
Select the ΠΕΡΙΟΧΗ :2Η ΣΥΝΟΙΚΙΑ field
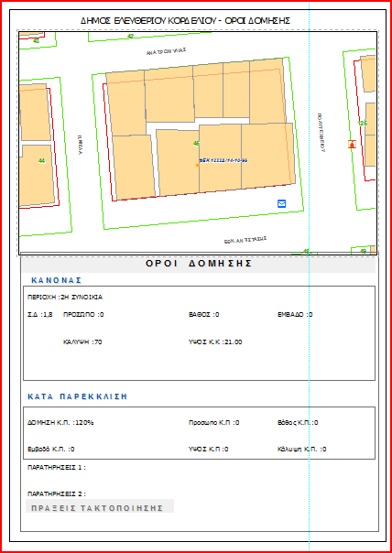[x=65, y=298]
